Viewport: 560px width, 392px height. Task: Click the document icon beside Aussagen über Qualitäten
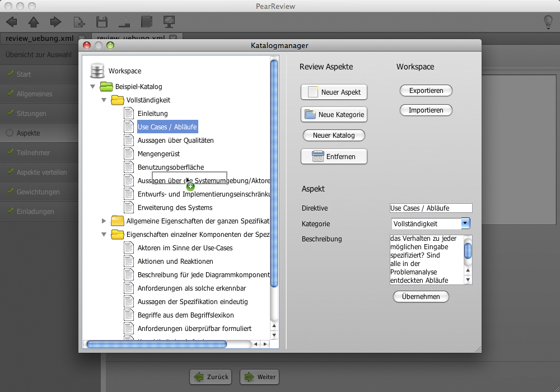tap(129, 141)
